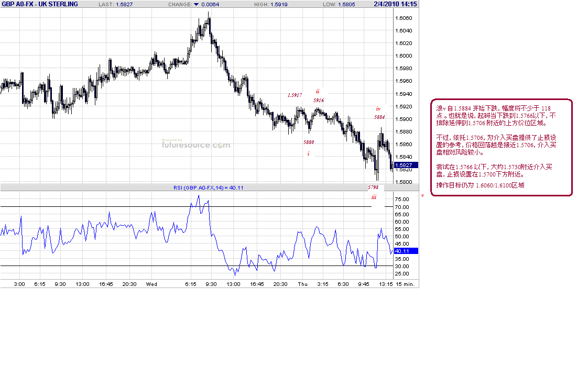Click the 6:30 time axis label
Image resolution: width=588 pixels, height=387 pixels.
(343, 284)
